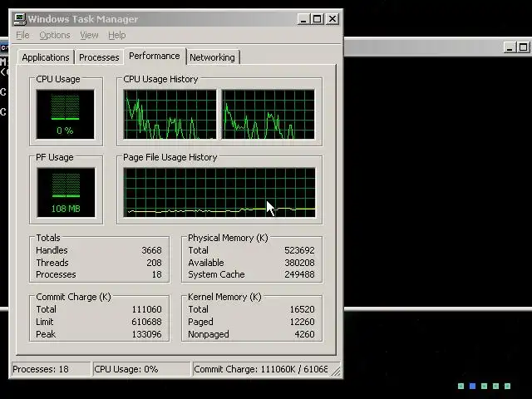The image size is (532, 399).
Task: Click Commit Charge Total 111060
Action: (146, 309)
